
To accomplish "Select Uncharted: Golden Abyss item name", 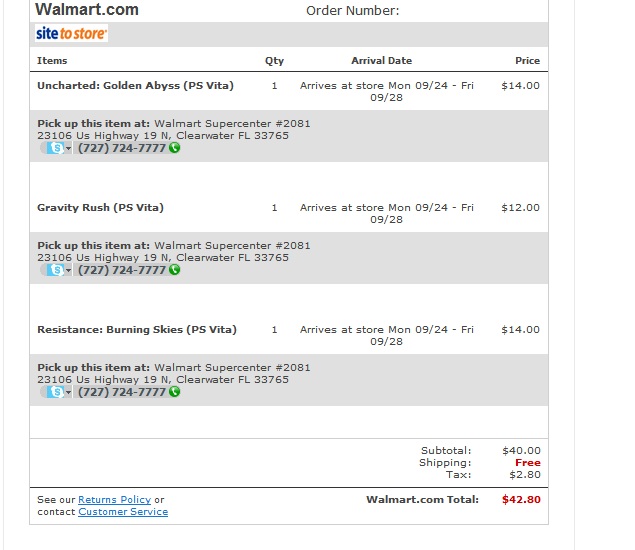I will (135, 85).
